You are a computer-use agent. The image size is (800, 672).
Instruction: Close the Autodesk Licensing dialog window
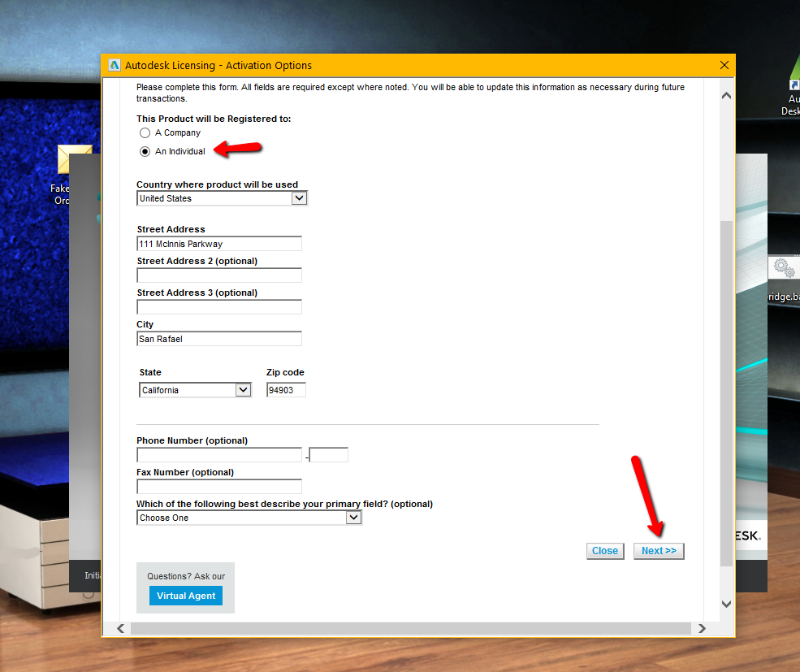pyautogui.click(x=724, y=65)
